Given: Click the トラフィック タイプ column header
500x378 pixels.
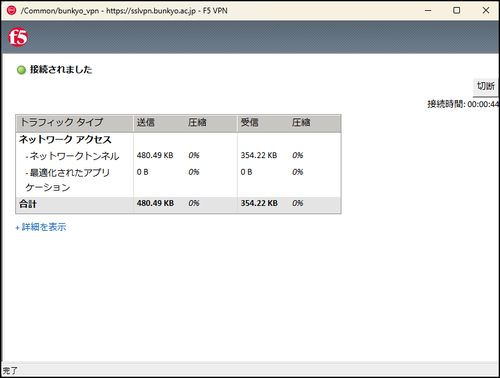Looking at the screenshot, I should pos(62,122).
